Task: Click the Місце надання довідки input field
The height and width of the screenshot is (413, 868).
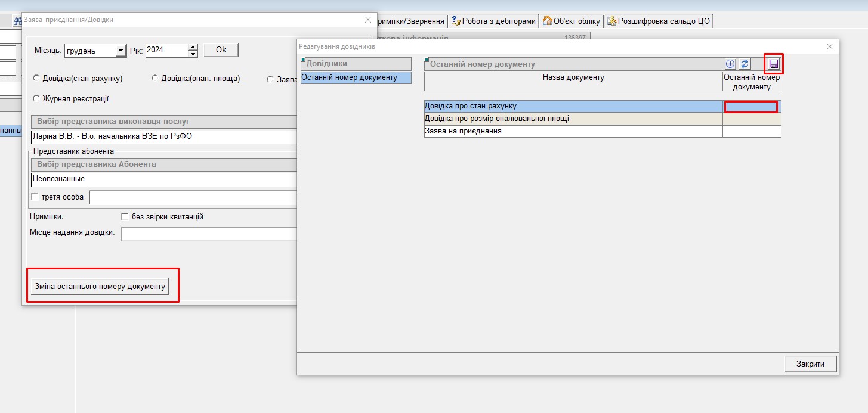Action: click(209, 234)
